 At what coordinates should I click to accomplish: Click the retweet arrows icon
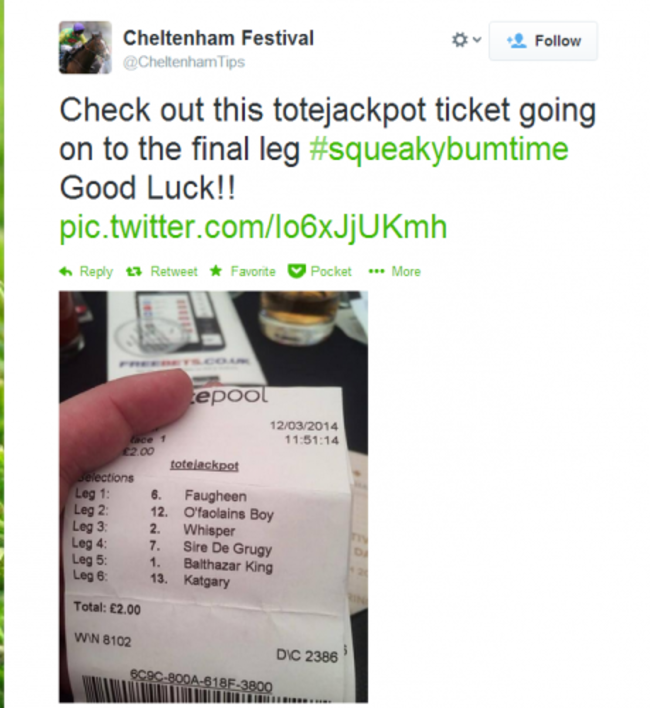[134, 271]
